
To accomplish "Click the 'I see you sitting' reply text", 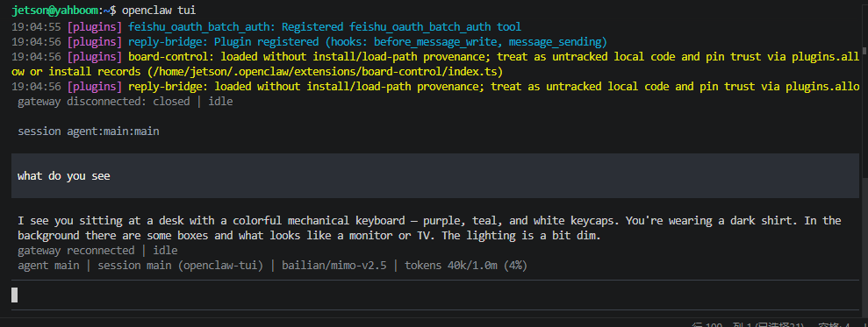I will (x=429, y=228).
